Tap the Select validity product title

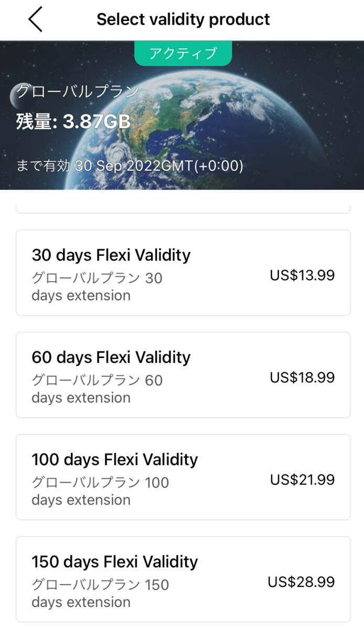(183, 19)
